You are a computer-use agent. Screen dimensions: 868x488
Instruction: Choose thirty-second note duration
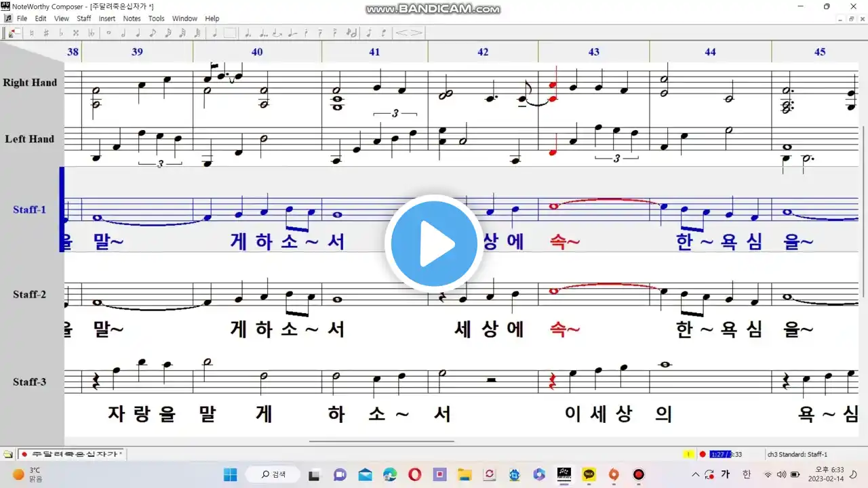182,33
